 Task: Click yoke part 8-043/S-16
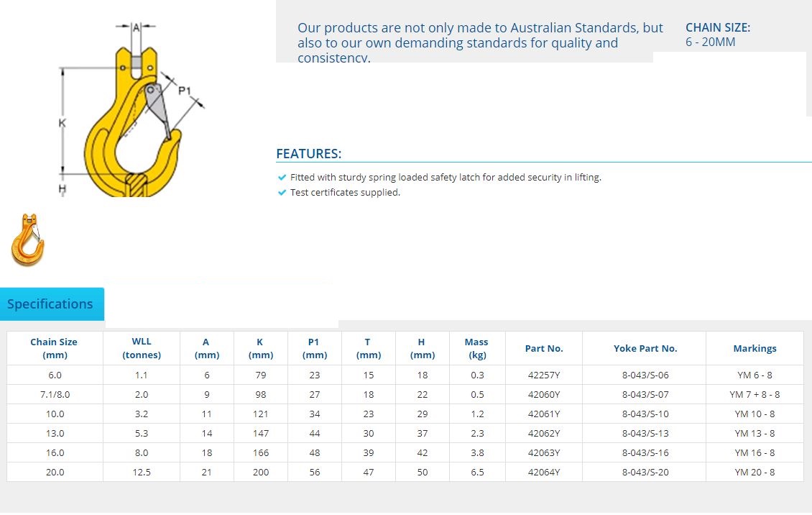point(645,453)
